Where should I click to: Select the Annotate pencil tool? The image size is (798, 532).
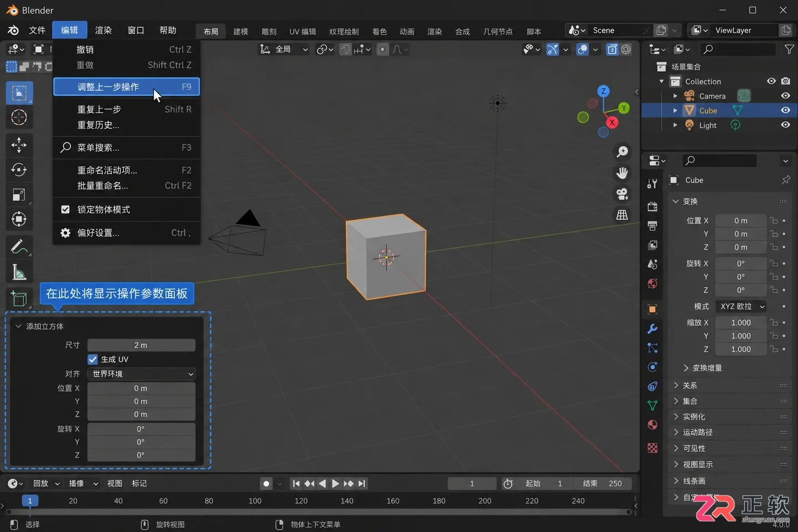point(19,247)
